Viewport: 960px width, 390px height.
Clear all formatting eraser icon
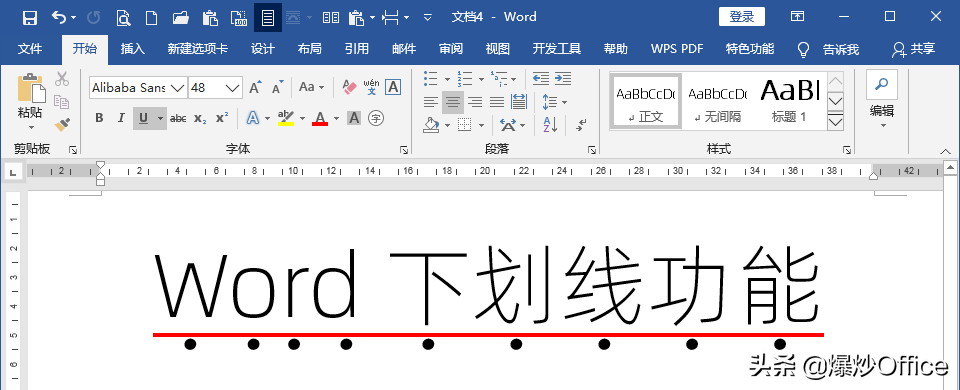(x=349, y=87)
